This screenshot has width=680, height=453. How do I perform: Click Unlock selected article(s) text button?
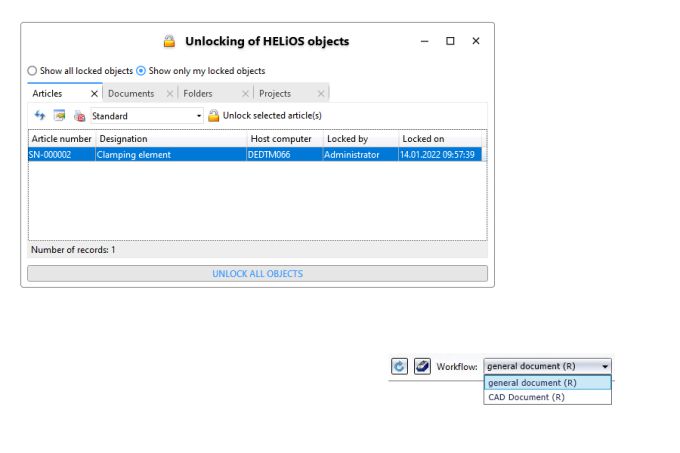pos(272,115)
